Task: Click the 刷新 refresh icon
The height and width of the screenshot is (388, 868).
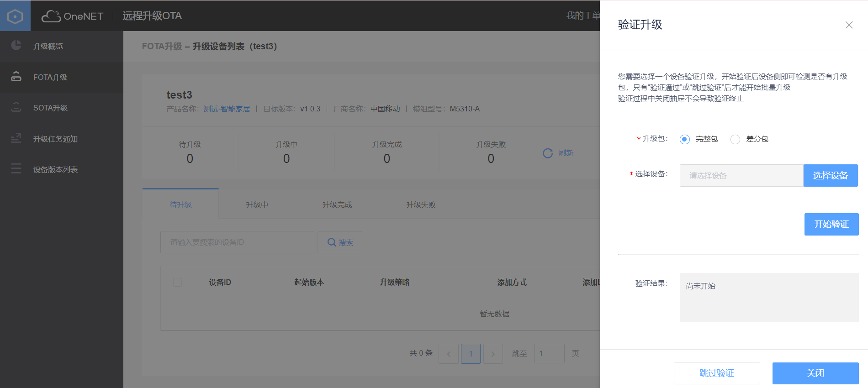Action: (548, 153)
